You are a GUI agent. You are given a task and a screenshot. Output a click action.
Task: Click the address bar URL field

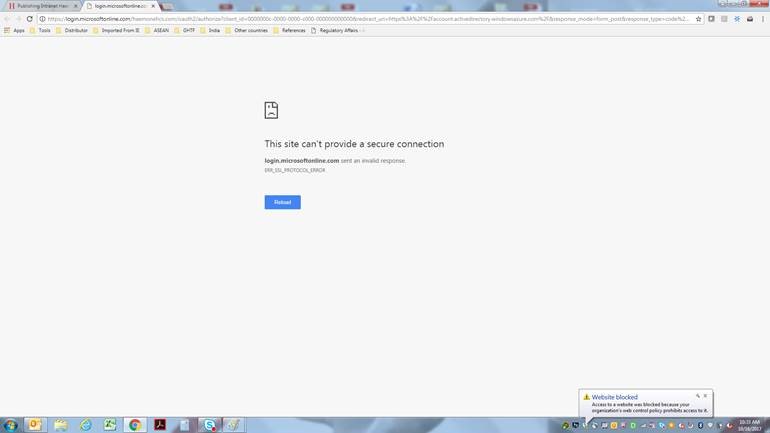pyautogui.click(x=368, y=19)
